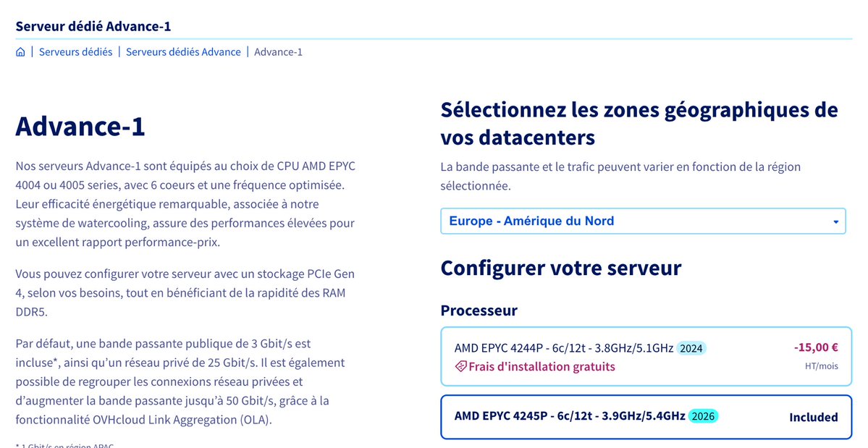Select the AMD EPYC 4245P processor option
868x448 pixels.
pyautogui.click(x=646, y=417)
